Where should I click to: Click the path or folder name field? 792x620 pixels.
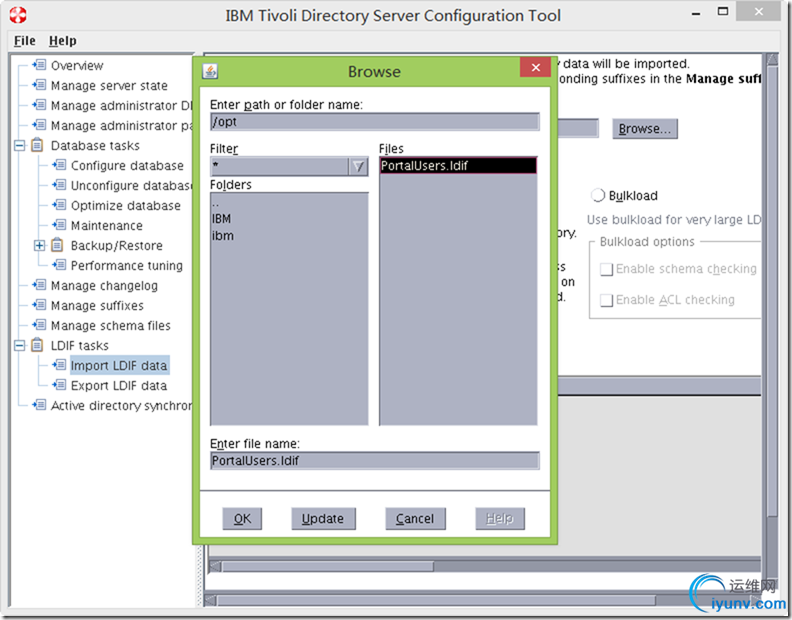(375, 122)
